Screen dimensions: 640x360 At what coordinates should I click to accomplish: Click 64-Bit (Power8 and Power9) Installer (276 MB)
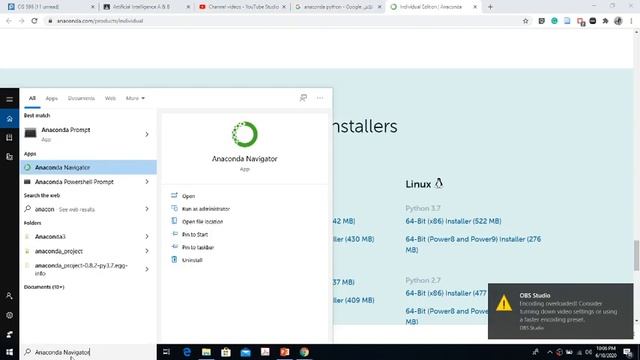coord(473,244)
